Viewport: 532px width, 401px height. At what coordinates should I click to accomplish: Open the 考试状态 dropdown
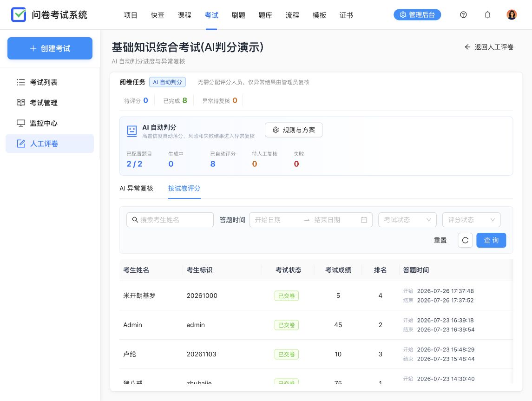point(407,220)
